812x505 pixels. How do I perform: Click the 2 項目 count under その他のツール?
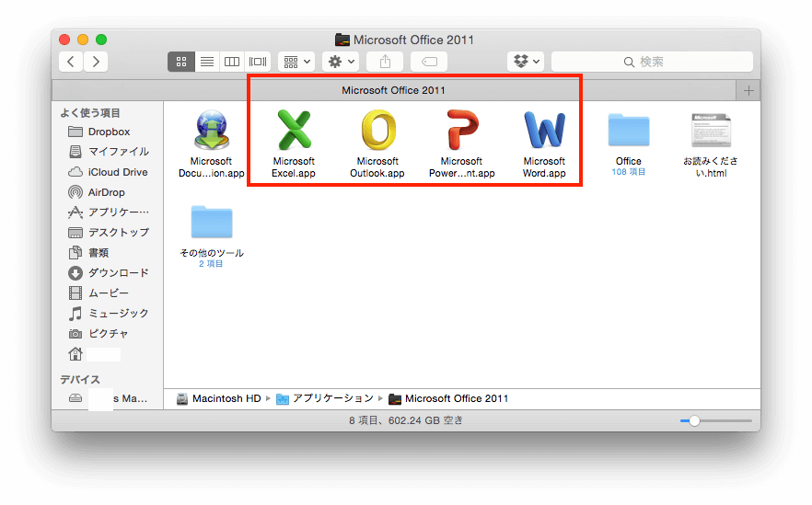click(x=211, y=264)
